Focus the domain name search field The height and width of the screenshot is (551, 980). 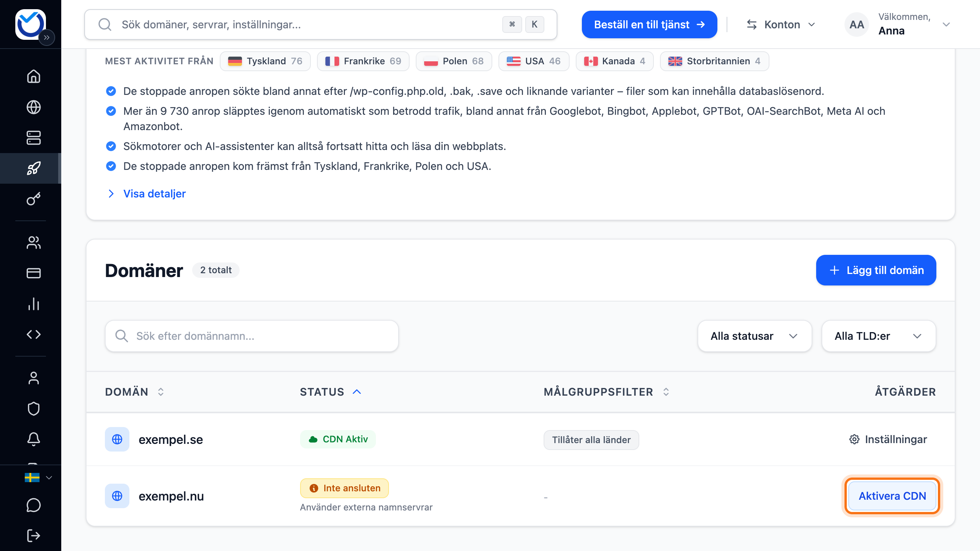[252, 336]
